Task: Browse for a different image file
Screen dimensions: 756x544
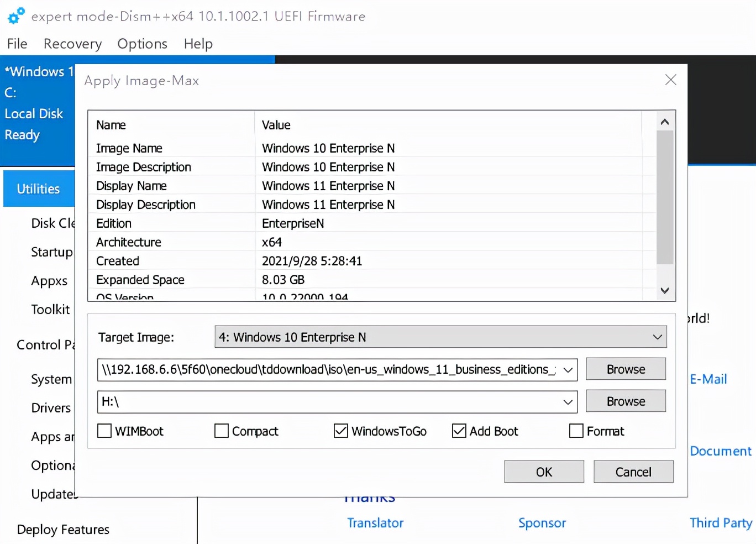Action: point(626,369)
